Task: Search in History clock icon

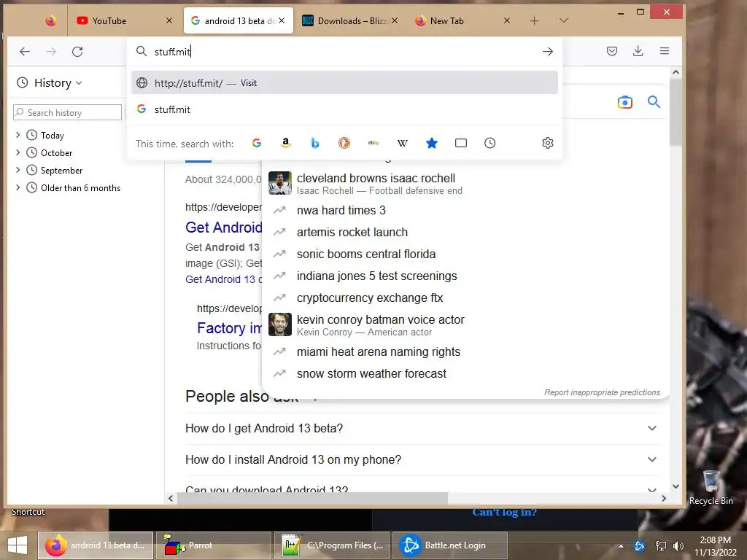Action: pos(489,143)
